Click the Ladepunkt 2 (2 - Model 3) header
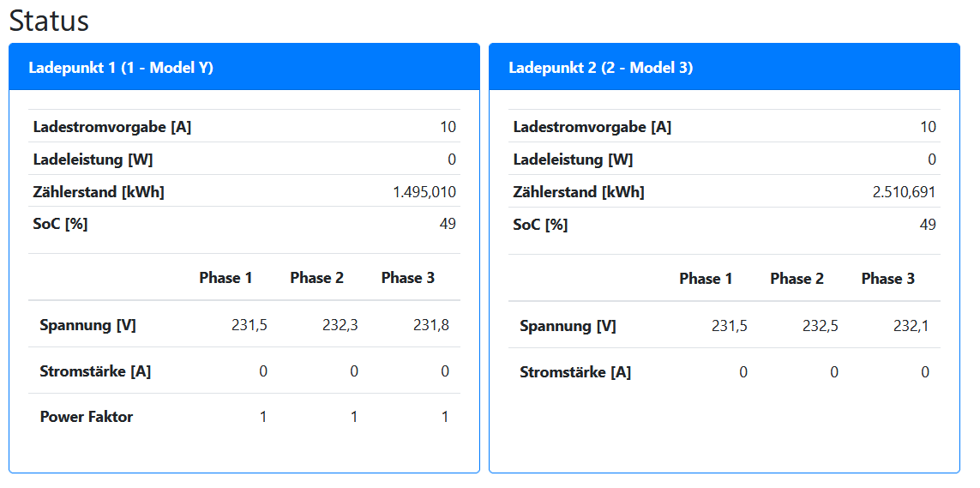 pos(600,68)
